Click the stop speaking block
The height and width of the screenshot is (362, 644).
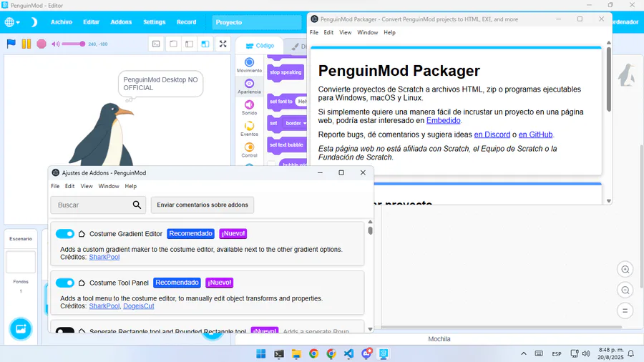(x=286, y=72)
